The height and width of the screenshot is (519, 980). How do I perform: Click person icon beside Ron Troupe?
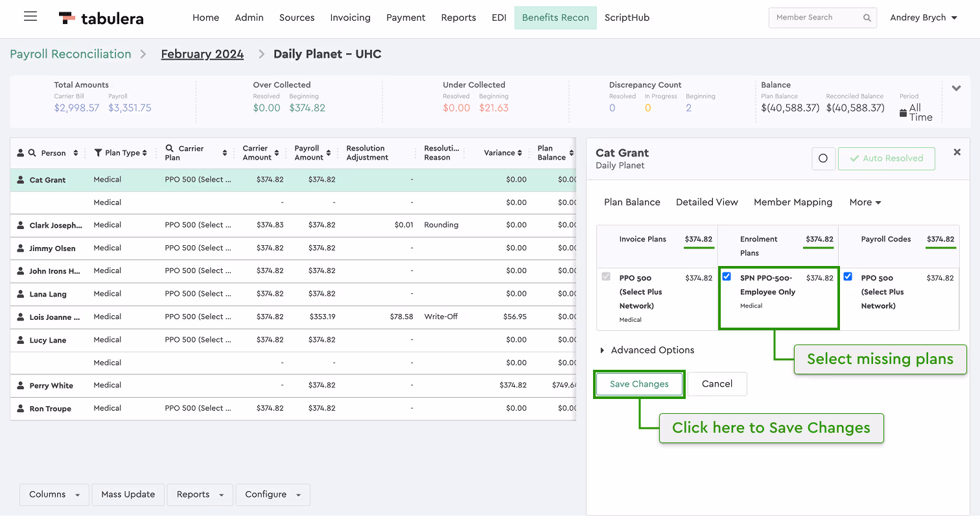[x=21, y=409]
